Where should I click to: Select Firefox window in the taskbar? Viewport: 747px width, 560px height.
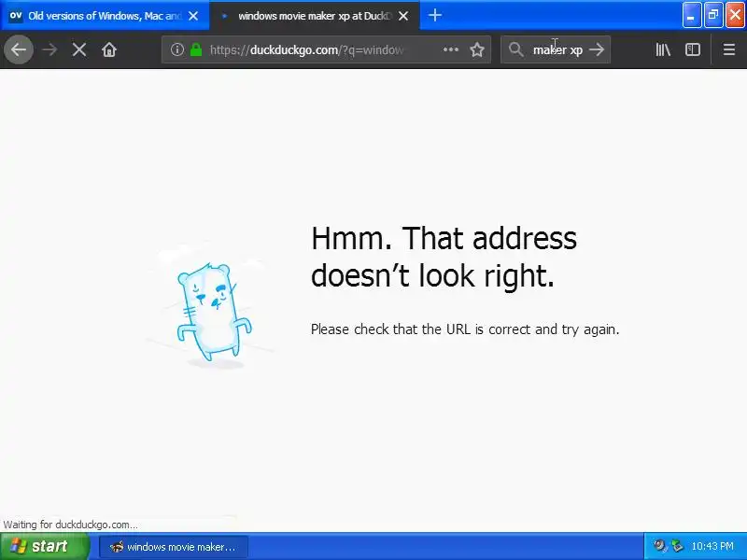174,547
